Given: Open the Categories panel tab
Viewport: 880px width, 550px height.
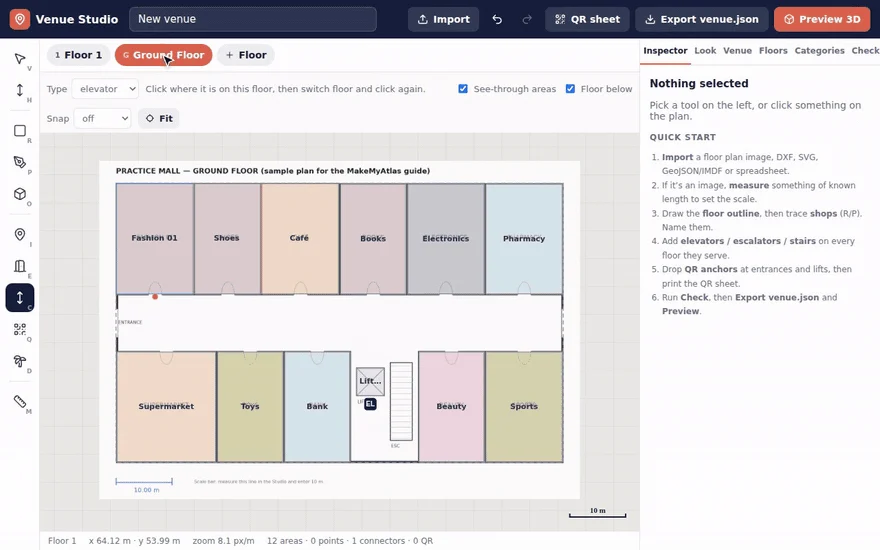Looking at the screenshot, I should (819, 51).
